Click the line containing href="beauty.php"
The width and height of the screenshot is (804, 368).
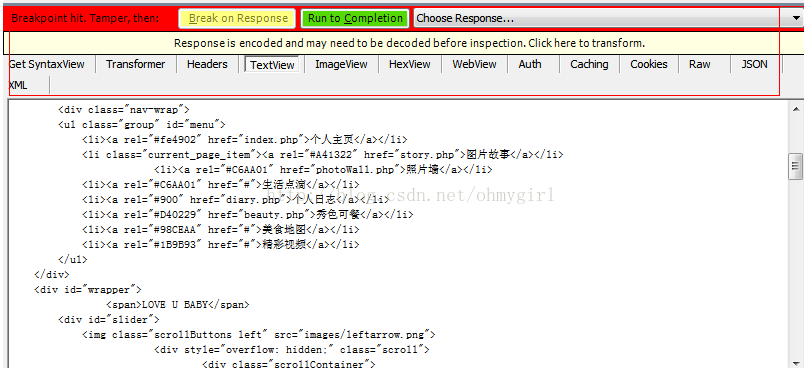click(x=247, y=215)
